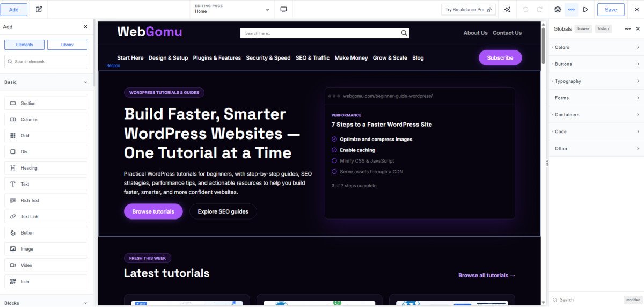
Task: Add a Div element
Action: 46,152
